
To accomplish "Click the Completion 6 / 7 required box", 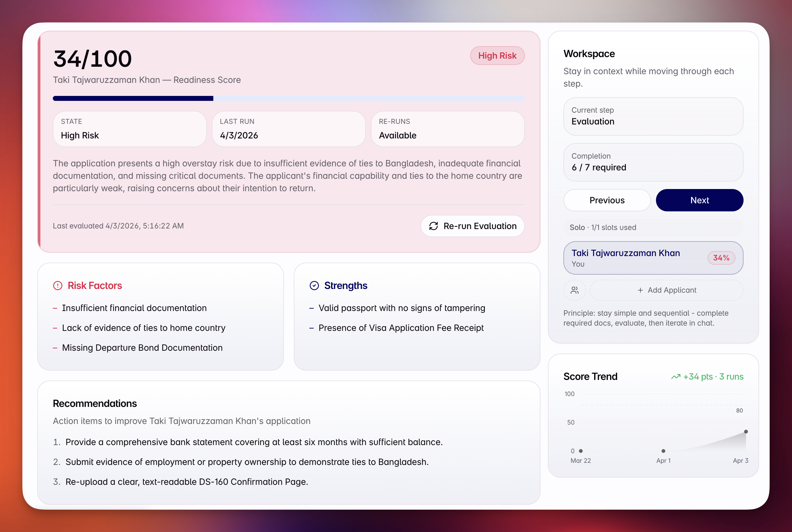I will (x=653, y=162).
